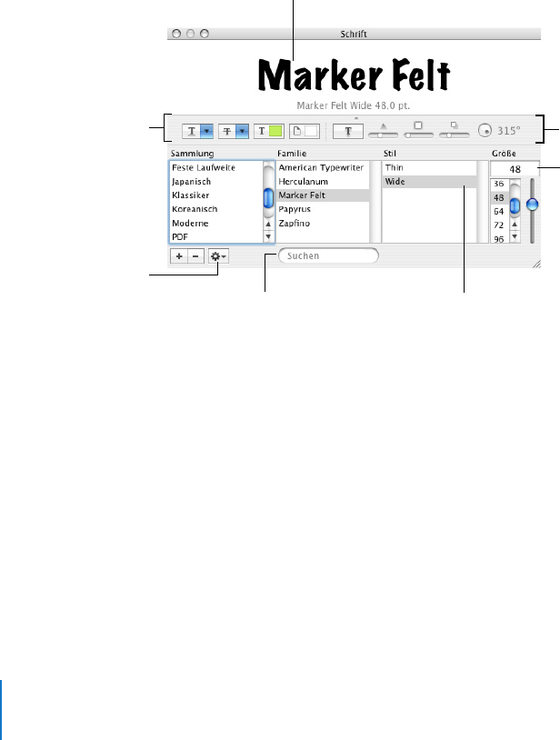This screenshot has width=560, height=740.
Task: Toggle the text shadow button
Action: pos(347,131)
